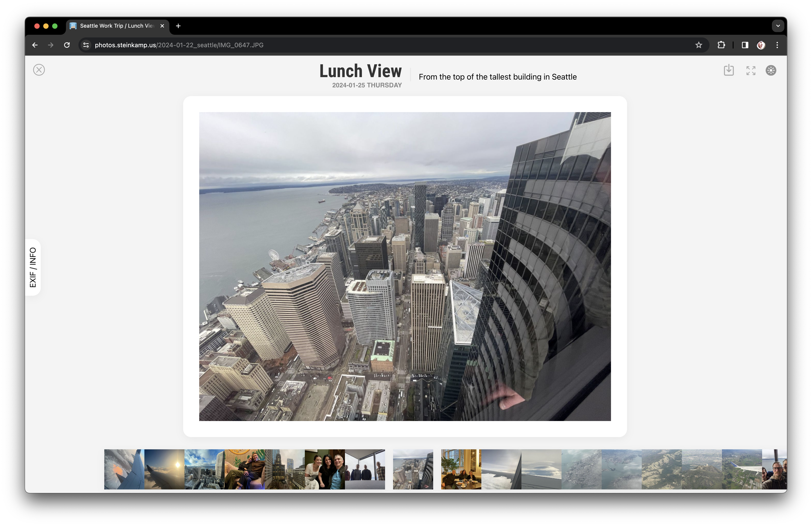Screen dimensions: 812x526
Task: Bookmark this page with the star icon
Action: (698, 45)
